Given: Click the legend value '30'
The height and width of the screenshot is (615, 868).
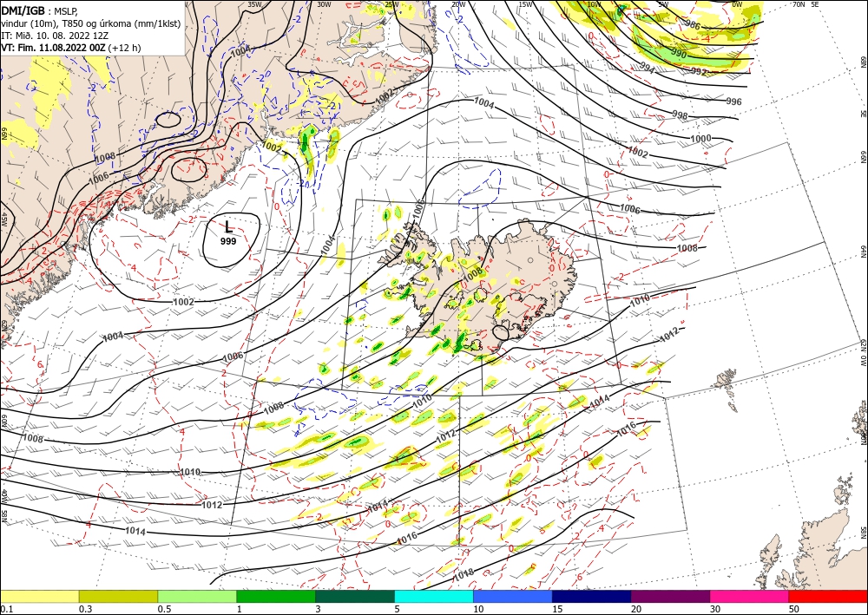Looking at the screenshot, I should point(716,609).
